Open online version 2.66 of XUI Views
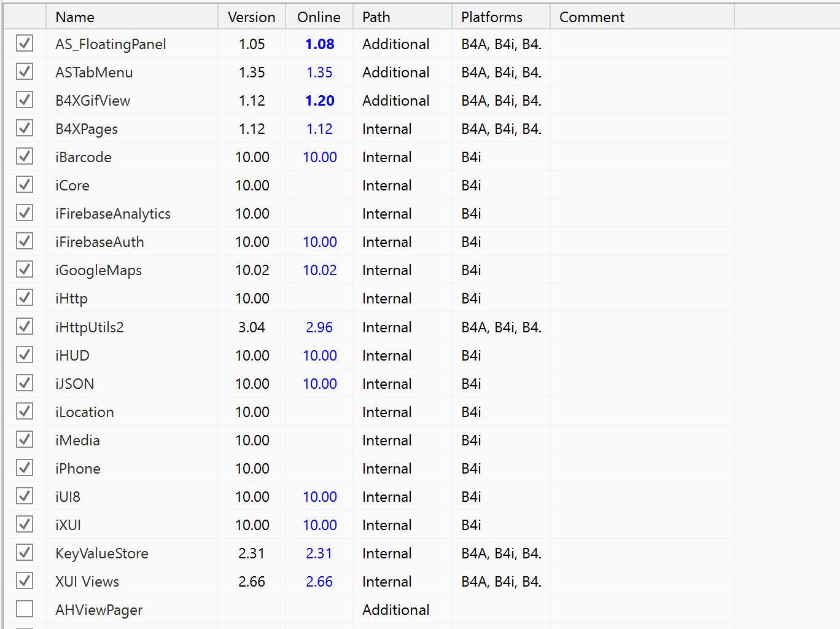 point(319,582)
